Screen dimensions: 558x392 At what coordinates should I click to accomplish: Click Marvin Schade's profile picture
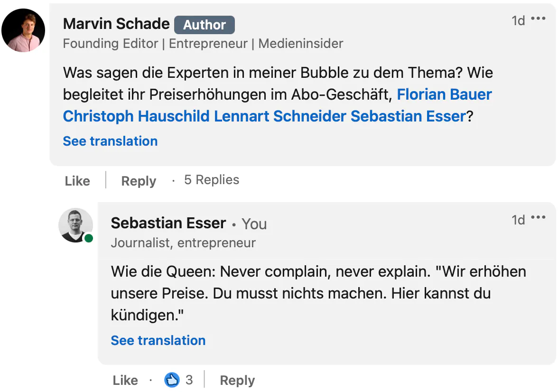click(x=23, y=30)
